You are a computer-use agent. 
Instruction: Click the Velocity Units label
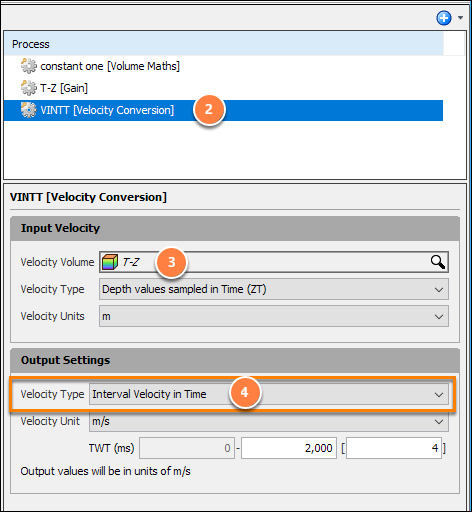(53, 316)
